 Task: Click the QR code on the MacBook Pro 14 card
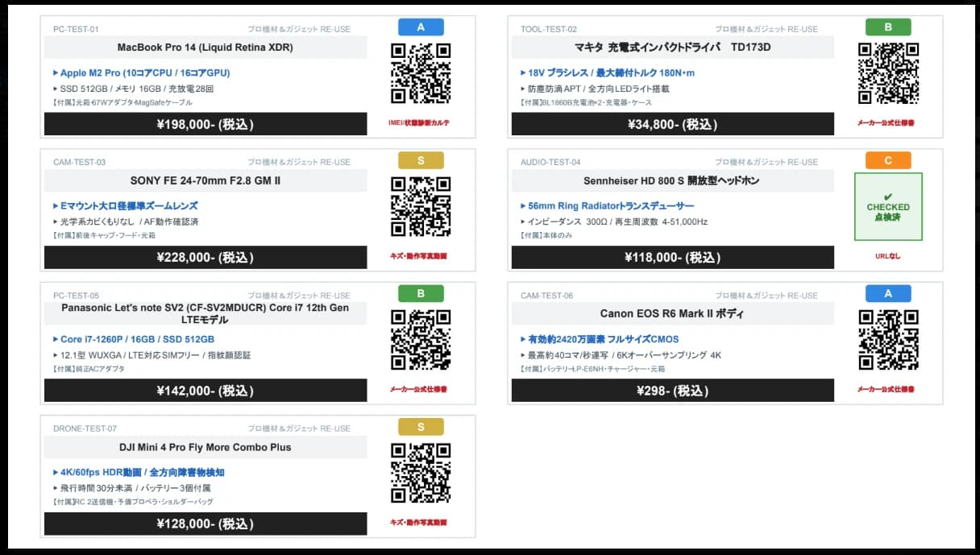(x=421, y=73)
